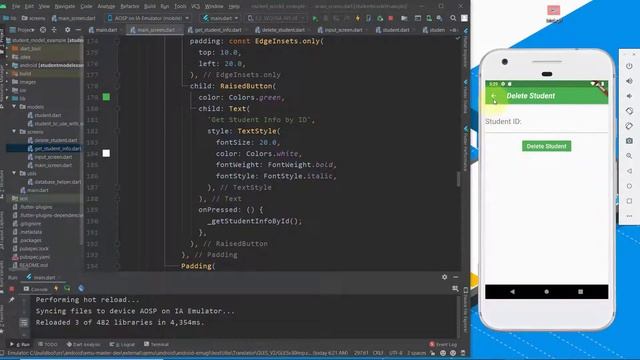Open the Project view dropdown
Image resolution: width=640 pixels, height=360 pixels.
(x=23, y=30)
